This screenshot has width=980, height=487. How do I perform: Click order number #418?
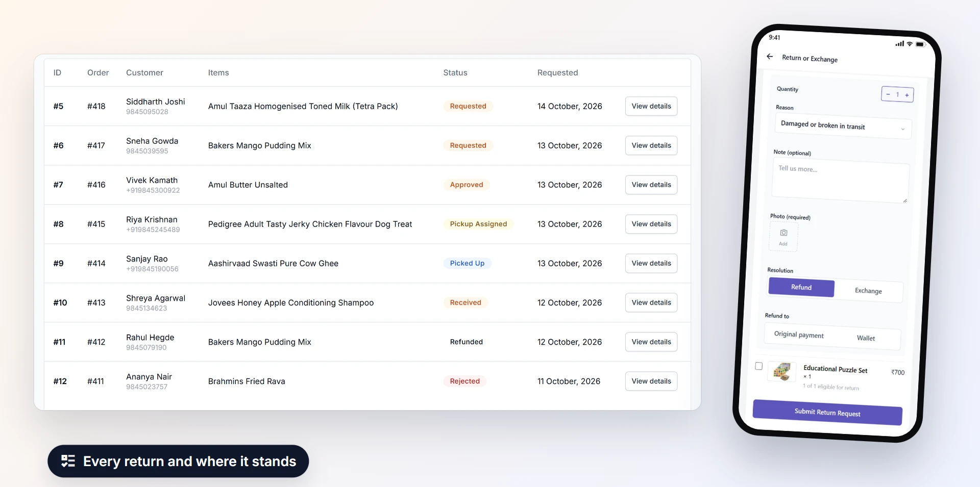tap(96, 106)
